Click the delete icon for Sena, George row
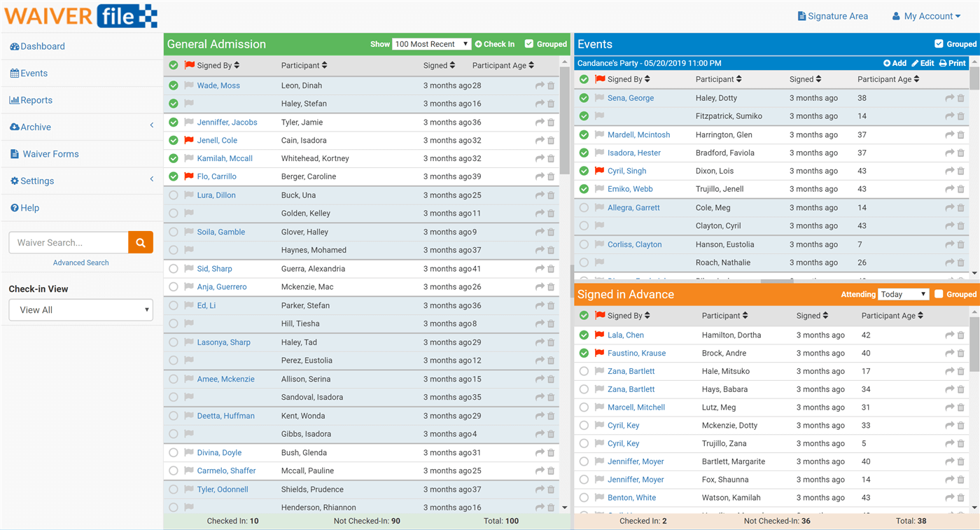Screen dimensions: 980x530 click(961, 98)
